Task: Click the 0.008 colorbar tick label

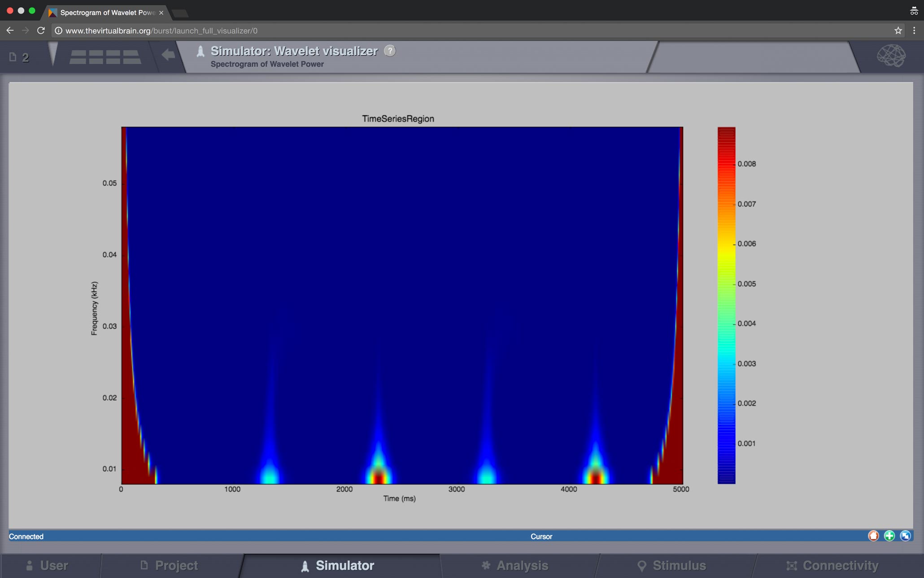Action: 747,164
